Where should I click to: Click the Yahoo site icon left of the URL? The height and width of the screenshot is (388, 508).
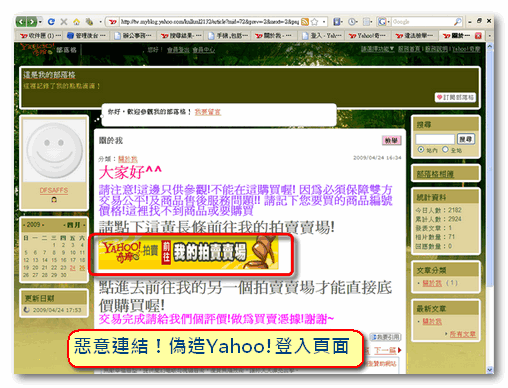click(x=113, y=22)
